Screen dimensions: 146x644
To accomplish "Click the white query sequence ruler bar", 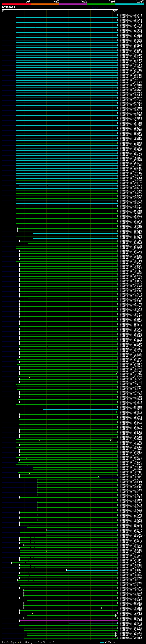I will point(60,10).
